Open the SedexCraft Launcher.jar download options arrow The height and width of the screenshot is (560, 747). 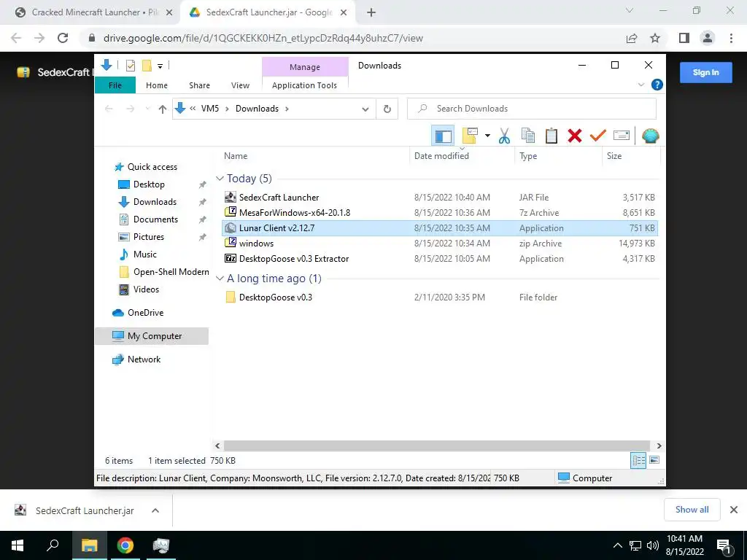pyautogui.click(x=155, y=510)
